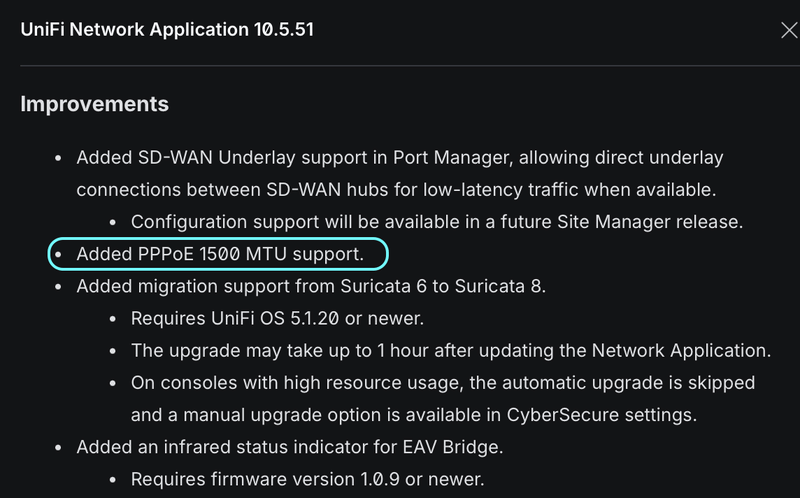The image size is (800, 498).
Task: Click the divider line under the title
Action: 410,66
